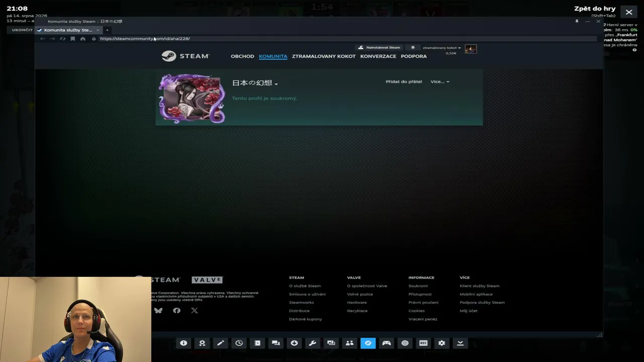Image resolution: width=644 pixels, height=362 pixels.
Task: Open Soukromí footer link
Action: coord(418,286)
